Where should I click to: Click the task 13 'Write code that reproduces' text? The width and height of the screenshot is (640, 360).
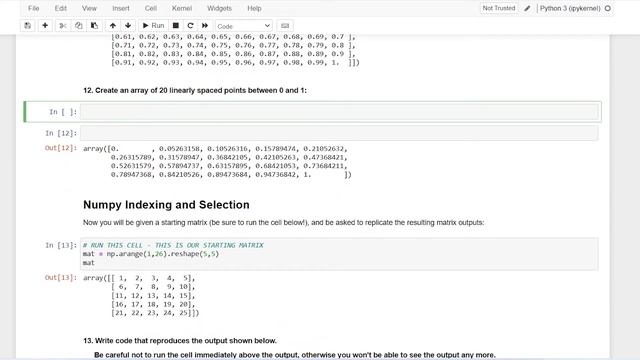[x=180, y=340]
